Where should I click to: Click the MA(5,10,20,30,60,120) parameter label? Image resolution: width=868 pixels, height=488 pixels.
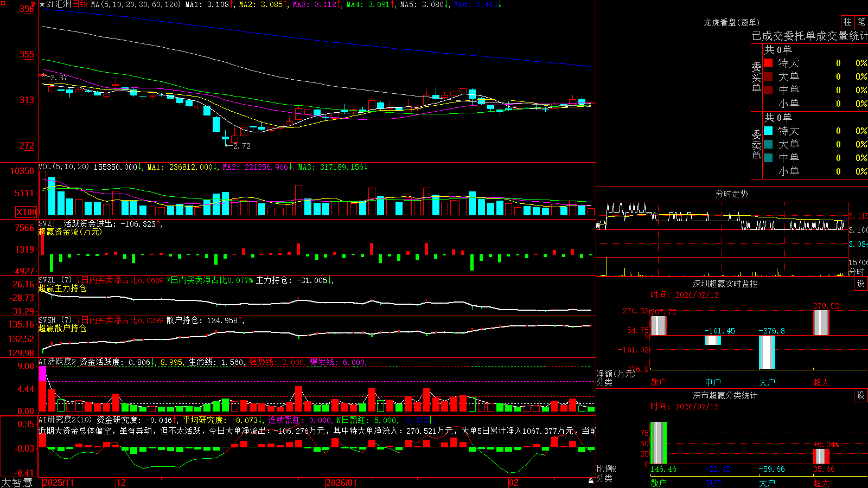136,4
